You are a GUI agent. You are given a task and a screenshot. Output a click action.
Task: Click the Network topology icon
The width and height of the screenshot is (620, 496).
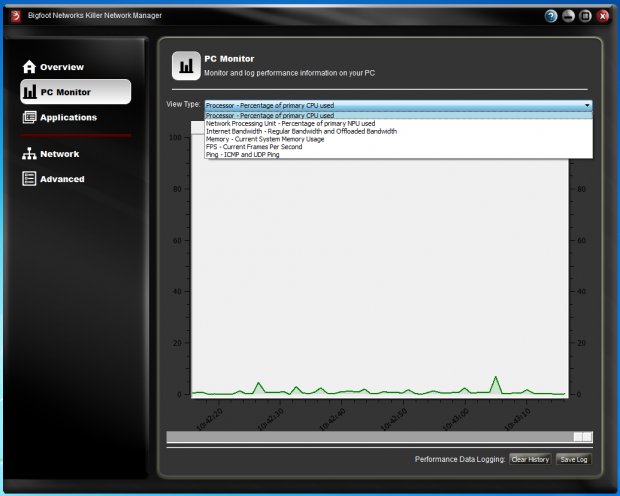point(29,154)
